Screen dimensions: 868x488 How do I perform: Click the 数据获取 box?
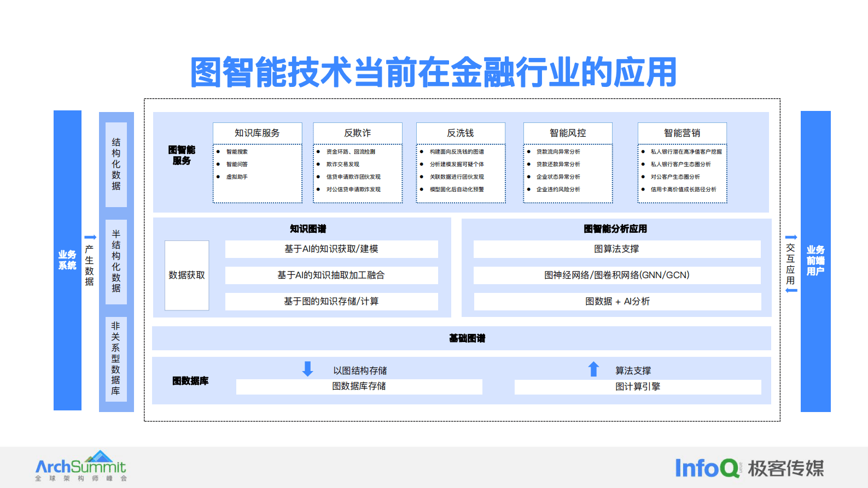pyautogui.click(x=187, y=275)
